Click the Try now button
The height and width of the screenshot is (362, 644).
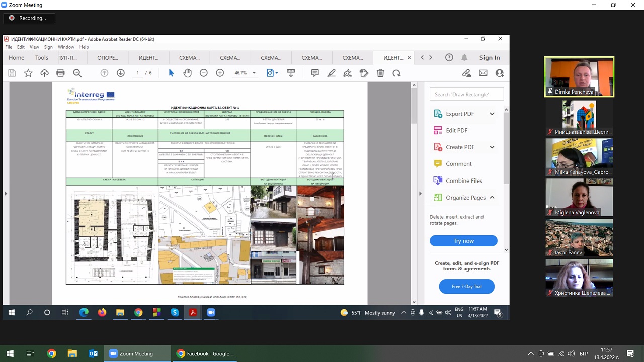tap(463, 241)
